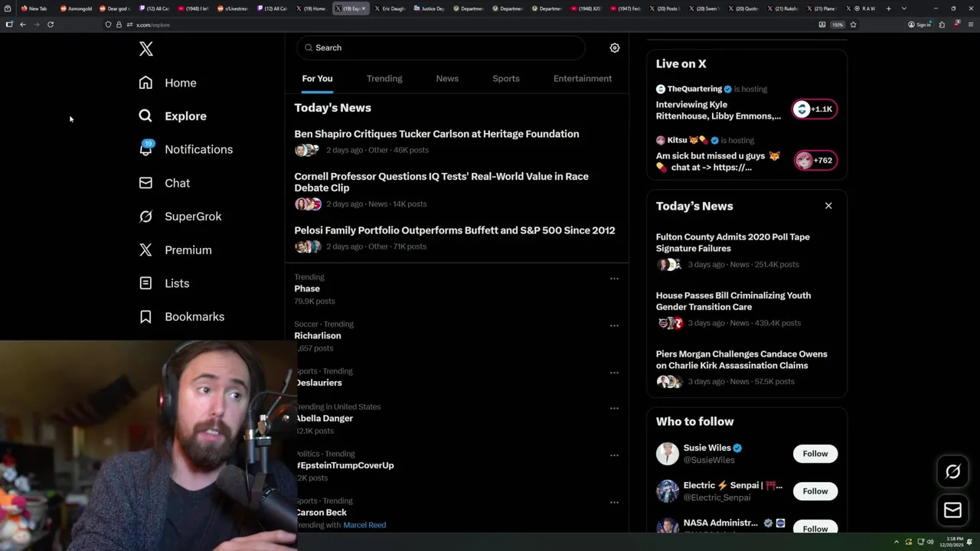980x551 pixels.
Task: Join TheQuartering live with +1.1K badge
Action: pos(815,109)
